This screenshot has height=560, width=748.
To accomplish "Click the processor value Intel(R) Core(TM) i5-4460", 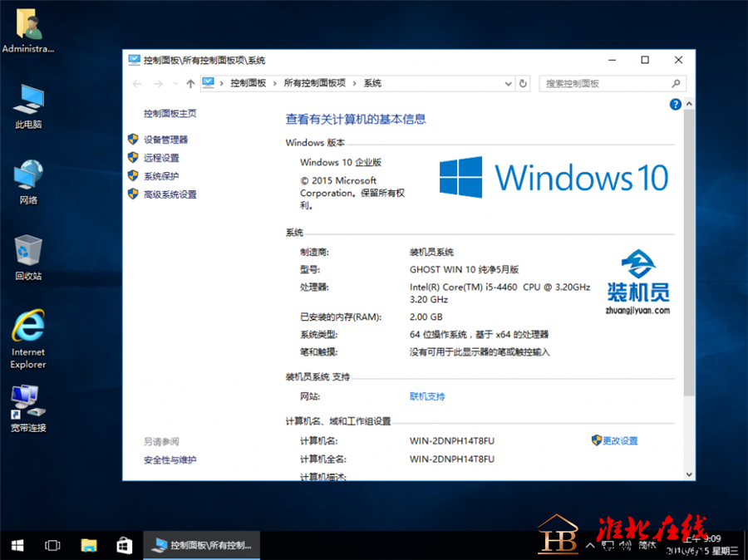I will 500,293.
